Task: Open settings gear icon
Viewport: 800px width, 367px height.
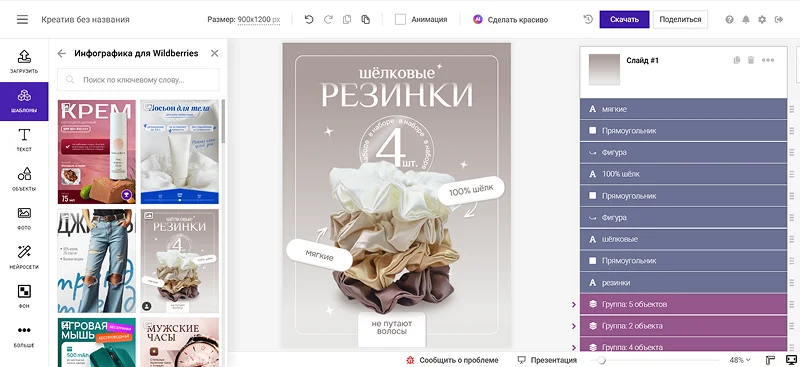Action: [x=762, y=19]
